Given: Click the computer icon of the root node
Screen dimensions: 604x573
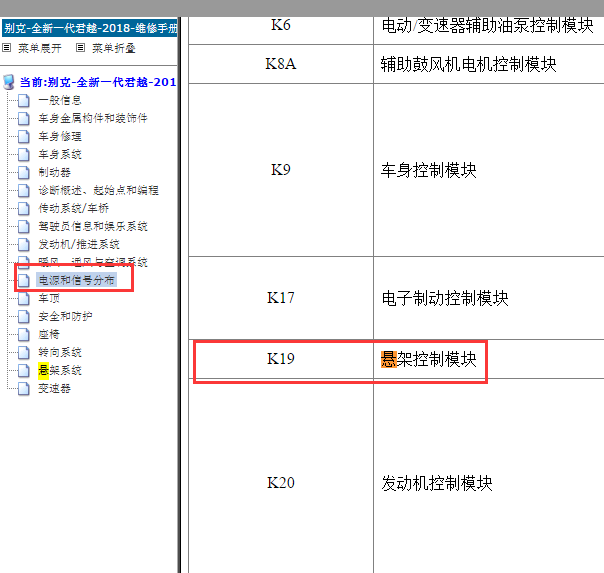Looking at the screenshot, I should (9, 82).
